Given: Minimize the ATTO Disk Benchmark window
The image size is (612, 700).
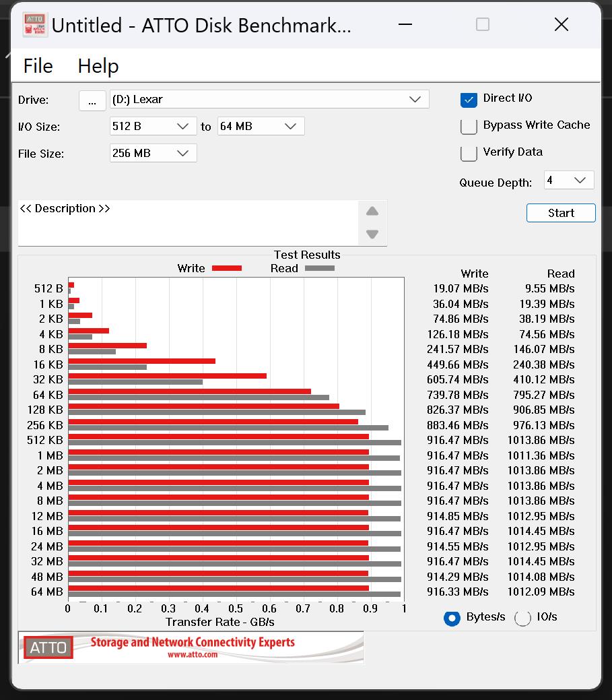Looking at the screenshot, I should (x=405, y=24).
